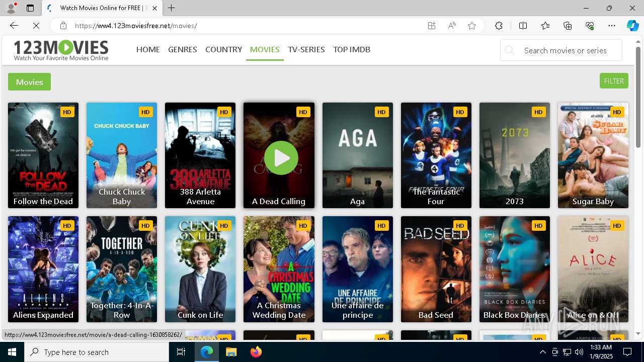Open the Aliens Expanded poster
This screenshot has height=362, width=644.
pos(43,269)
